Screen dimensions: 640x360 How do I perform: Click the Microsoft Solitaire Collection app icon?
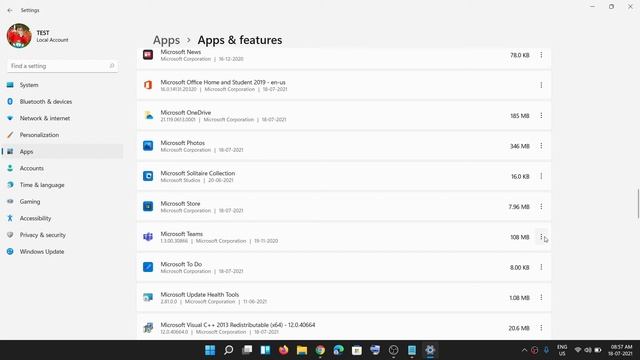tap(148, 176)
